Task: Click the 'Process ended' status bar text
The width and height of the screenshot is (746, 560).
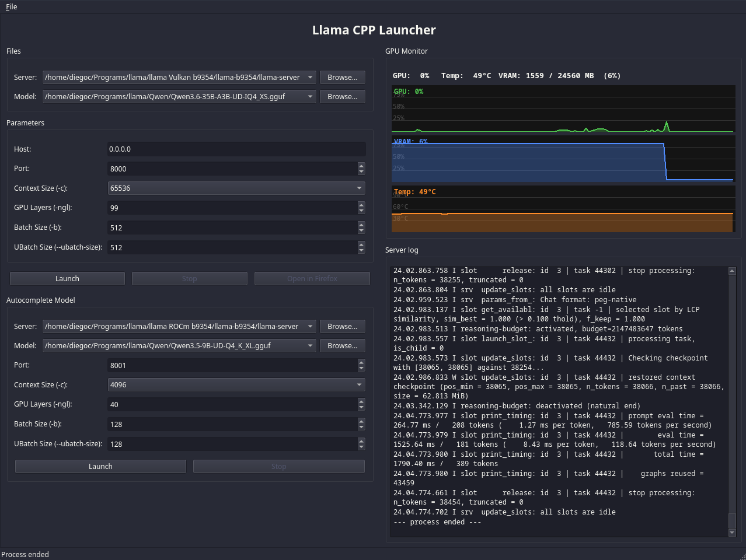Action: point(25,555)
